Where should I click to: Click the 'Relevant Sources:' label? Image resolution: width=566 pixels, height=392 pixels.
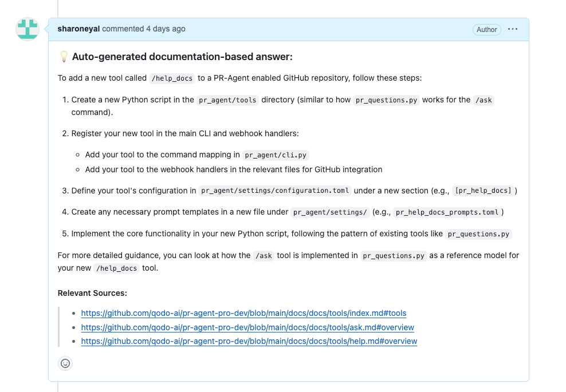[92, 293]
